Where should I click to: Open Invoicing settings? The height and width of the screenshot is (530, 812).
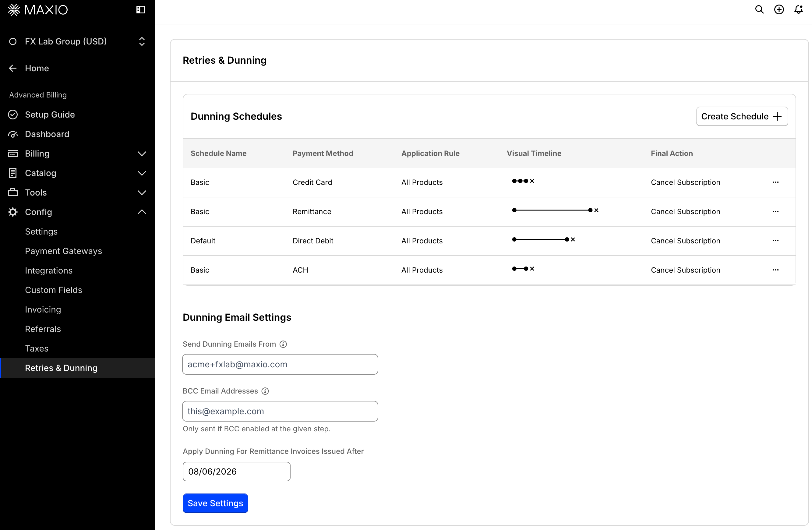pyautogui.click(x=43, y=309)
